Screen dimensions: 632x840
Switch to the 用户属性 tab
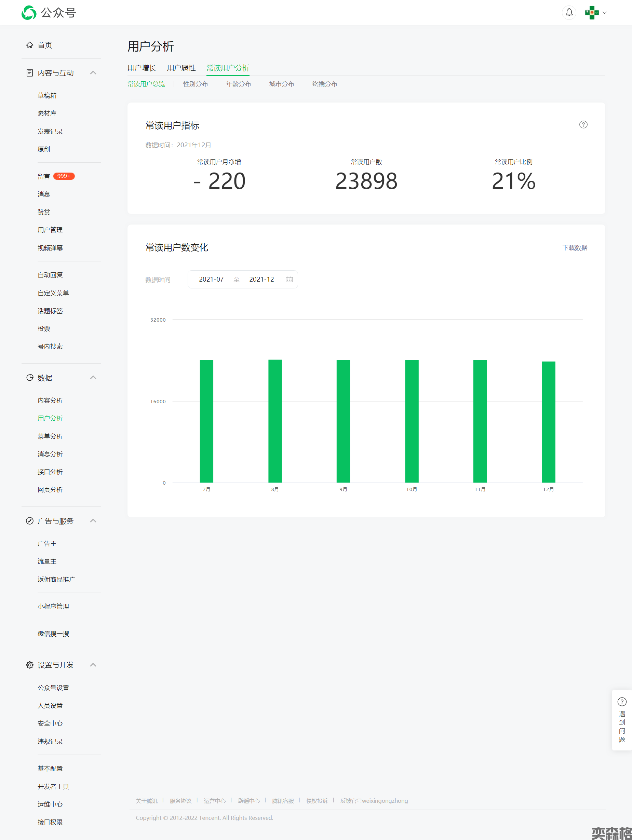(x=181, y=68)
